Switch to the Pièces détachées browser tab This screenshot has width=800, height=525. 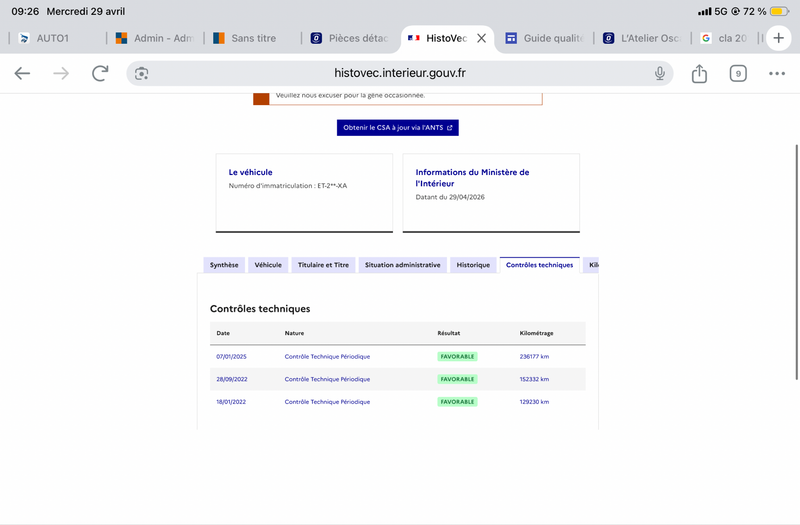(x=353, y=38)
